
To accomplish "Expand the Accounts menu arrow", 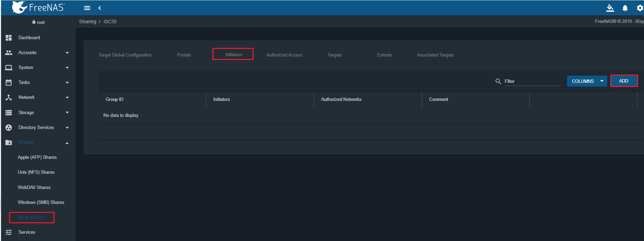I will (x=67, y=53).
